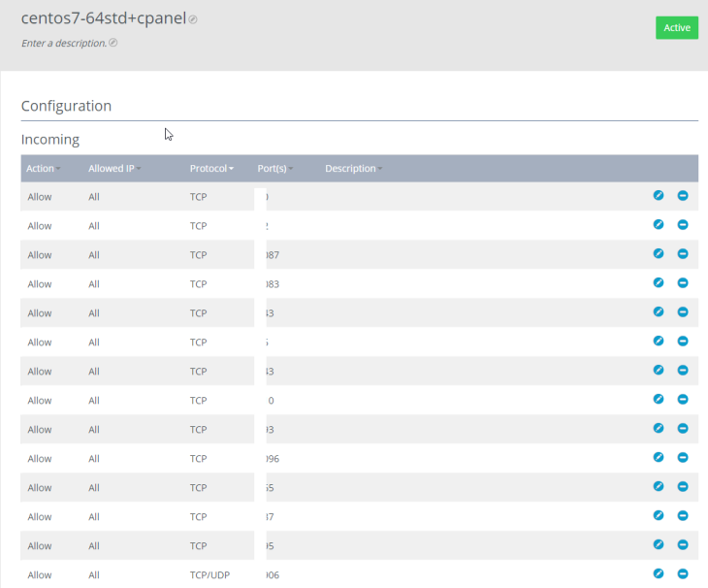The width and height of the screenshot is (708, 588).
Task: Sort rules by Port(s) column
Action: (x=275, y=169)
